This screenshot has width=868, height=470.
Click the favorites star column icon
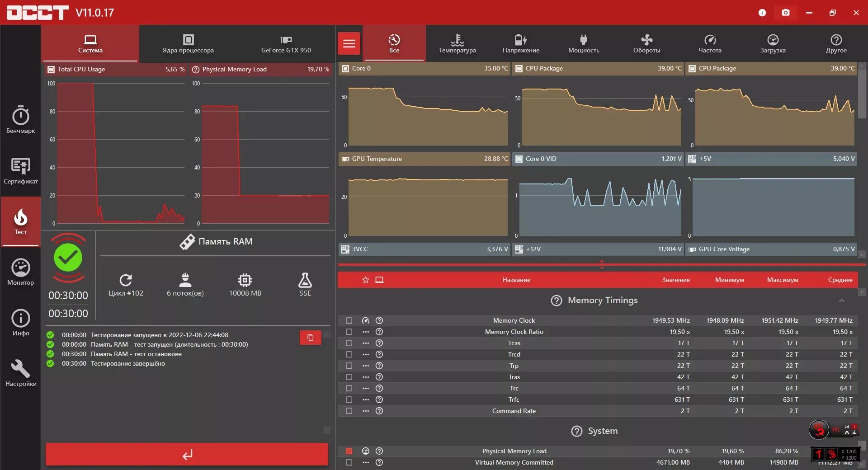(365, 280)
